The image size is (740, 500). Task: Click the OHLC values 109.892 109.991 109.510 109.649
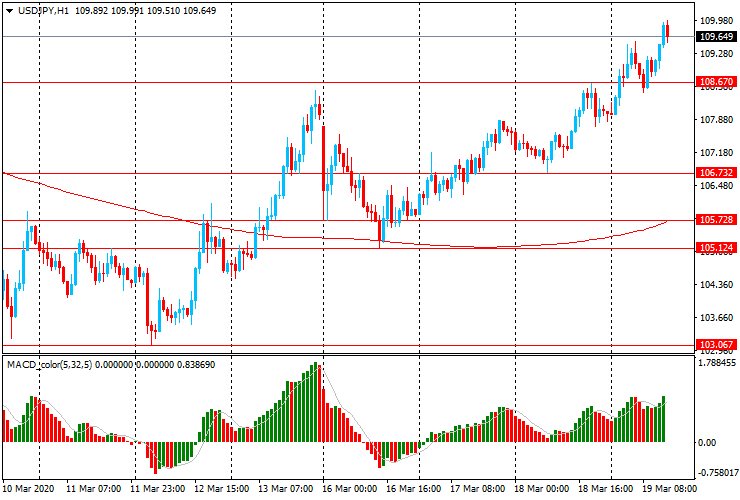tap(145, 10)
